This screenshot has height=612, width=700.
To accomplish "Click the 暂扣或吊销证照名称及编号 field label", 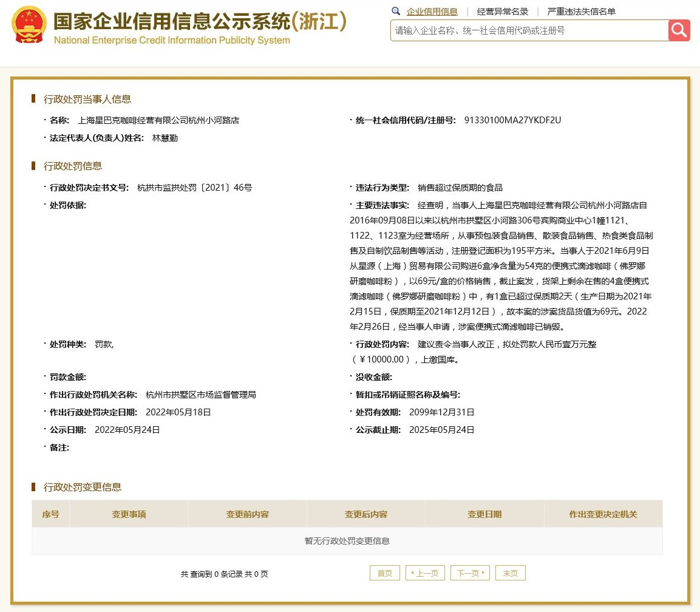I will (x=407, y=395).
